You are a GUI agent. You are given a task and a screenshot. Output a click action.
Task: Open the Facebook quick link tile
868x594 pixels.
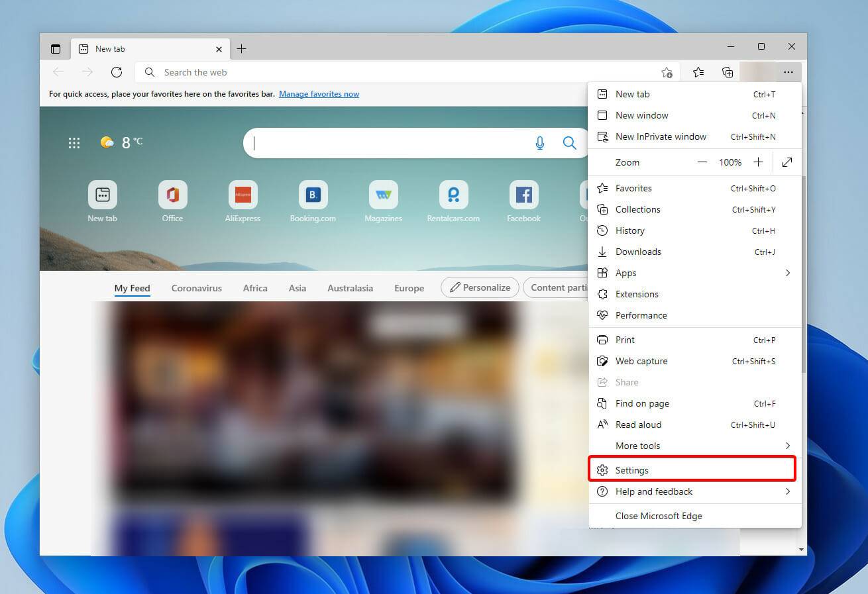click(x=523, y=201)
